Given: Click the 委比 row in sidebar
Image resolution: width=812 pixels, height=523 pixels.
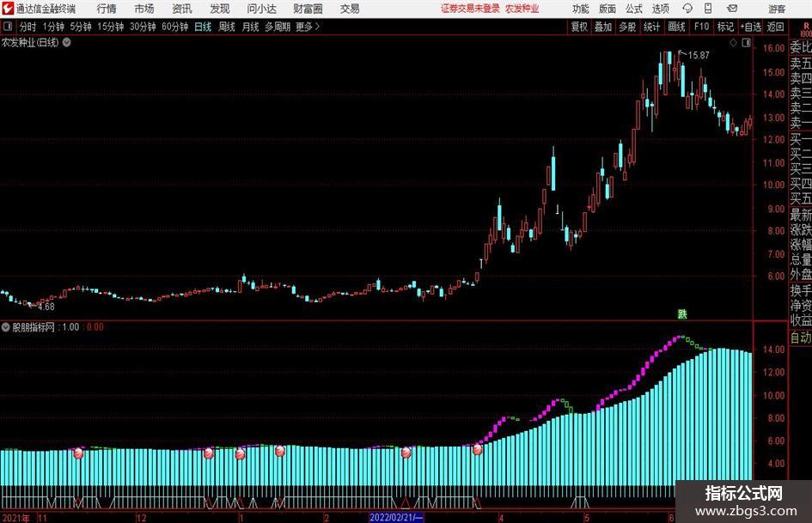Looking at the screenshot, I should (800, 47).
